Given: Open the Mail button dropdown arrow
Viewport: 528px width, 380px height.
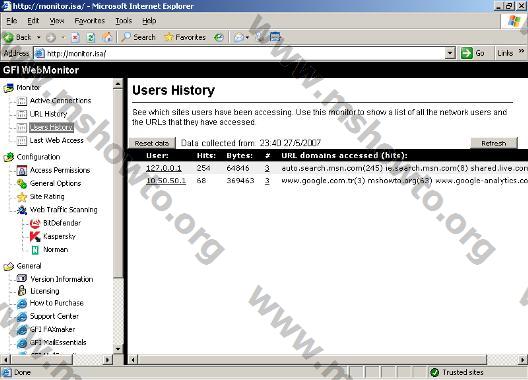Looking at the screenshot, I should pyautogui.click(x=248, y=37).
